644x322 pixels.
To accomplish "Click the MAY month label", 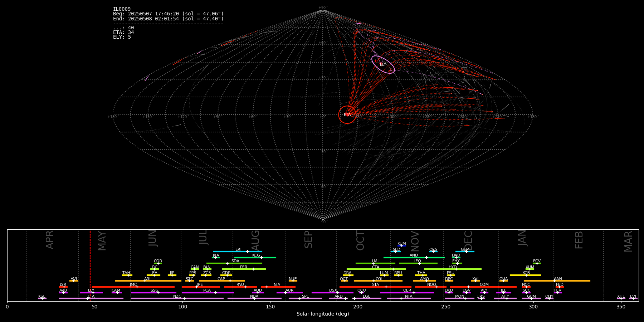I will (102, 241).
